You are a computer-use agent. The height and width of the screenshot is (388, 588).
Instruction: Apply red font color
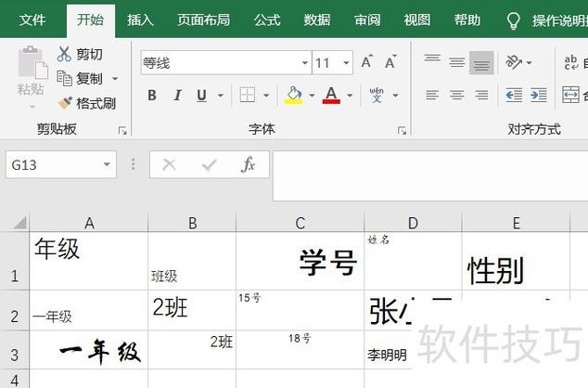click(331, 95)
